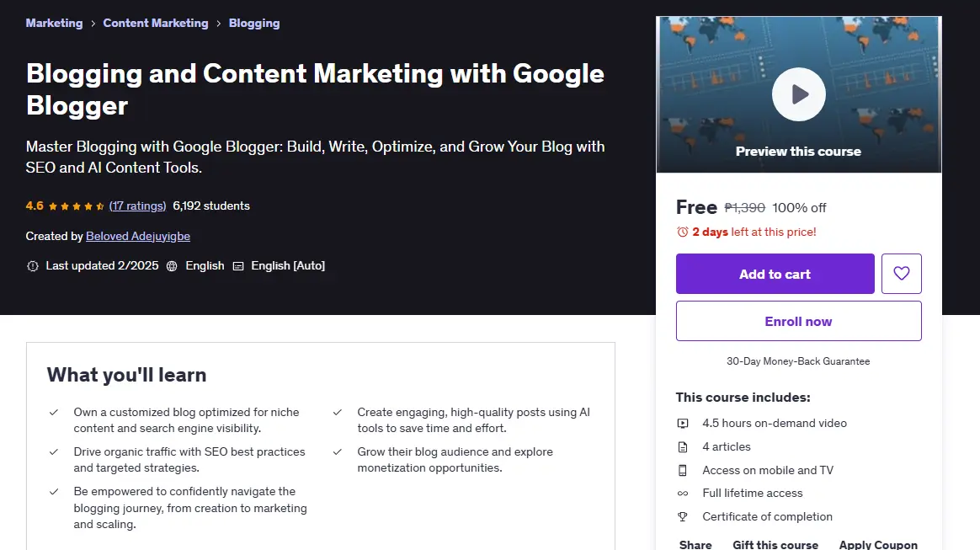Viewport: 980px width, 550px height.
Task: Open the Marketing breadcrumb link
Action: (55, 23)
